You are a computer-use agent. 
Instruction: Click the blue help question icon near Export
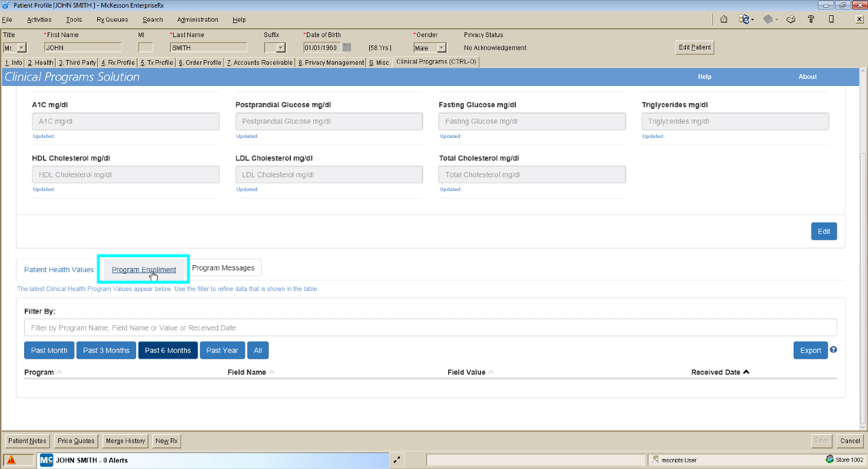click(x=833, y=349)
